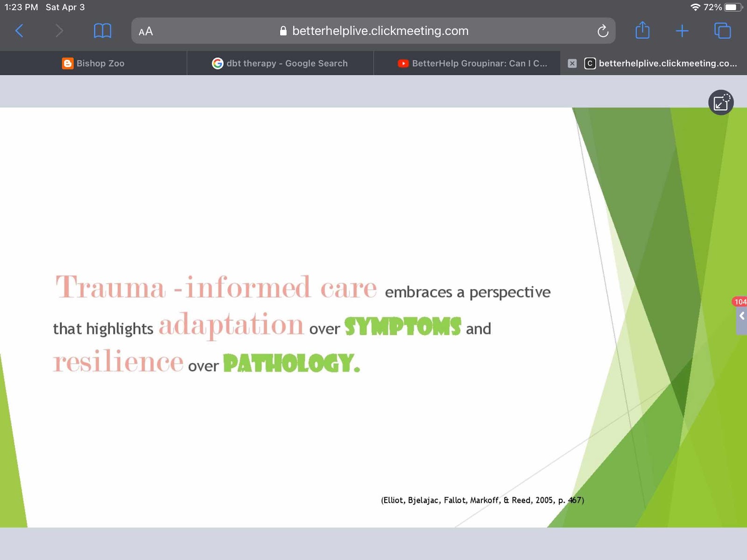The width and height of the screenshot is (747, 560).
Task: Click the word SYMPTOMS on slide
Action: pos(402,326)
